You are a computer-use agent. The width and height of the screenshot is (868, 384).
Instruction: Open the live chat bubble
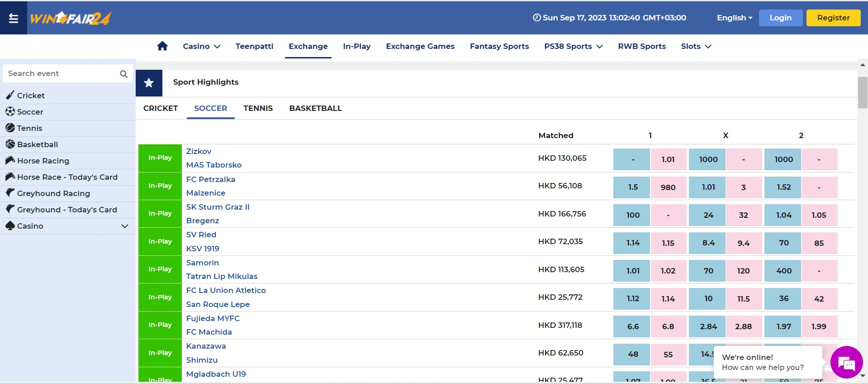coord(846,363)
